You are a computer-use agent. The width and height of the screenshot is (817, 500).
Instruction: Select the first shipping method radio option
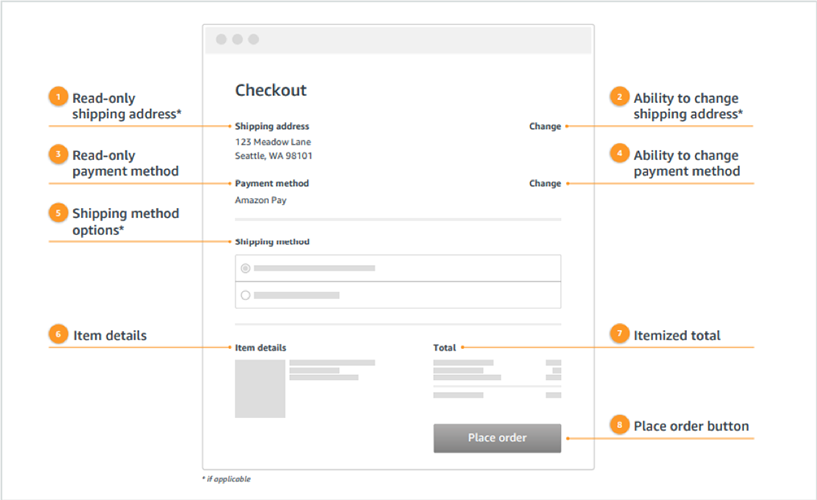(245, 268)
